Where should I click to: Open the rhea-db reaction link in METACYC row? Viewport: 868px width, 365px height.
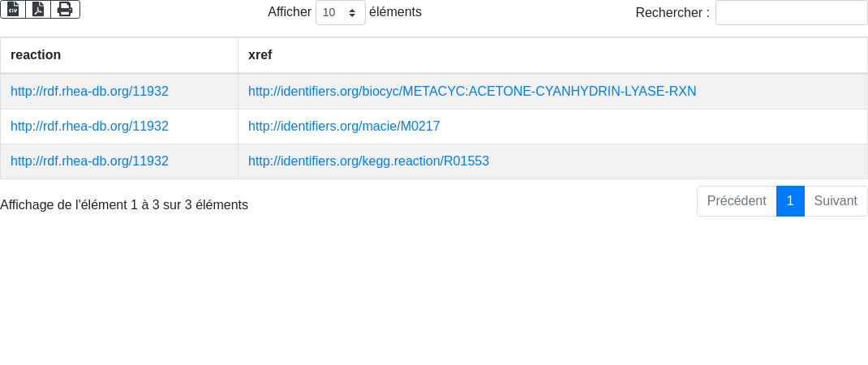tap(89, 92)
